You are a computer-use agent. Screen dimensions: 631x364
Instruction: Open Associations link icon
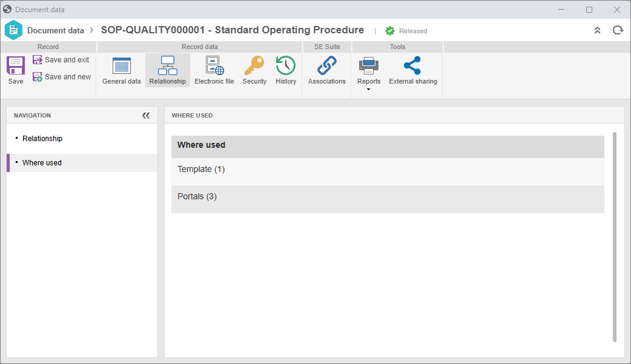[326, 70]
